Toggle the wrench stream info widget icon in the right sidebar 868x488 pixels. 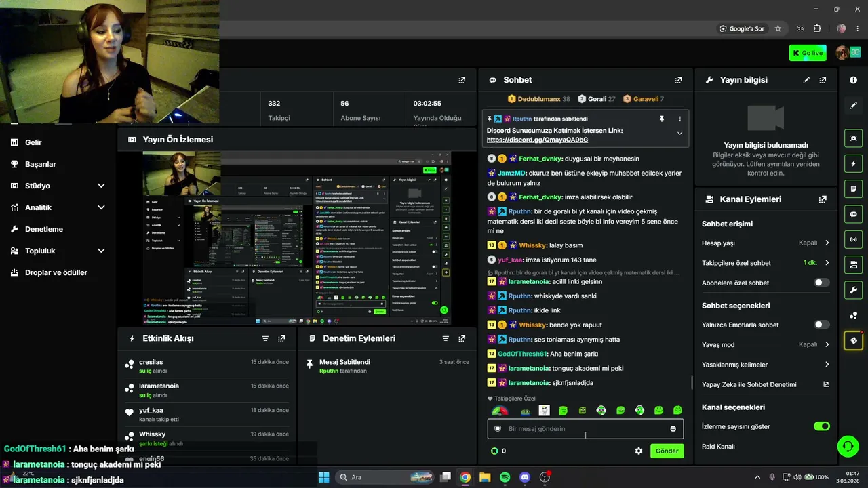pyautogui.click(x=853, y=290)
